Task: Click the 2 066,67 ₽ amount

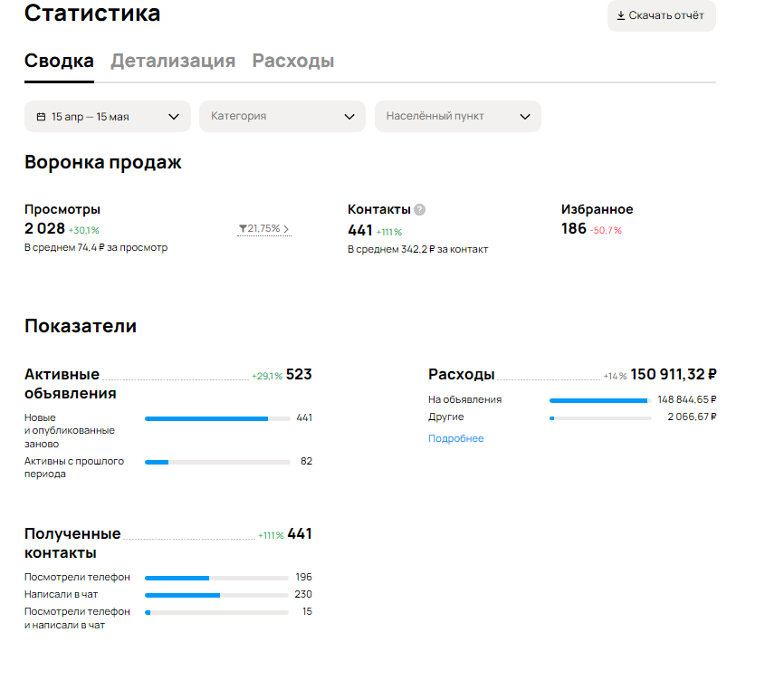Action: coord(692,417)
